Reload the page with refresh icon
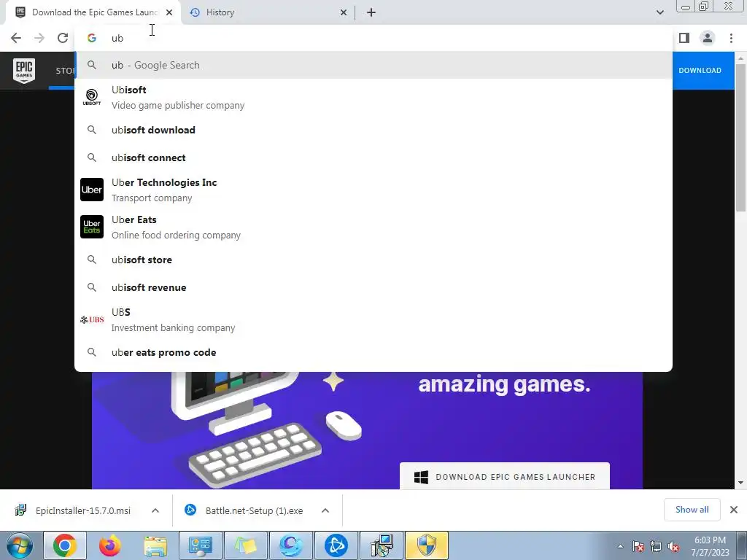Screen dimensions: 747x560 pyautogui.click(x=63, y=38)
